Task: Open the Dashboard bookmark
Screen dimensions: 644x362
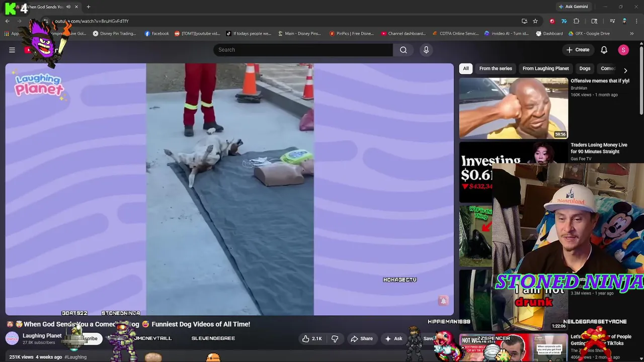Action: point(549,34)
